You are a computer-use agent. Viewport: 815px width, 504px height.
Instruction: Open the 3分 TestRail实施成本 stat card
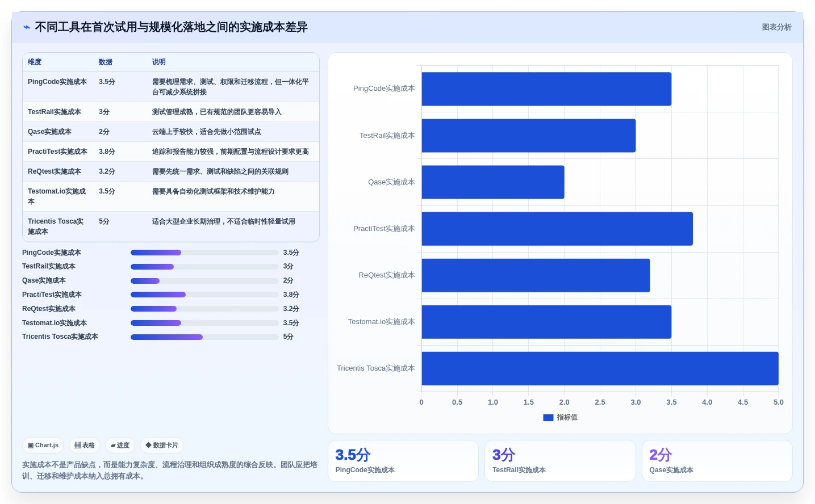pos(560,461)
